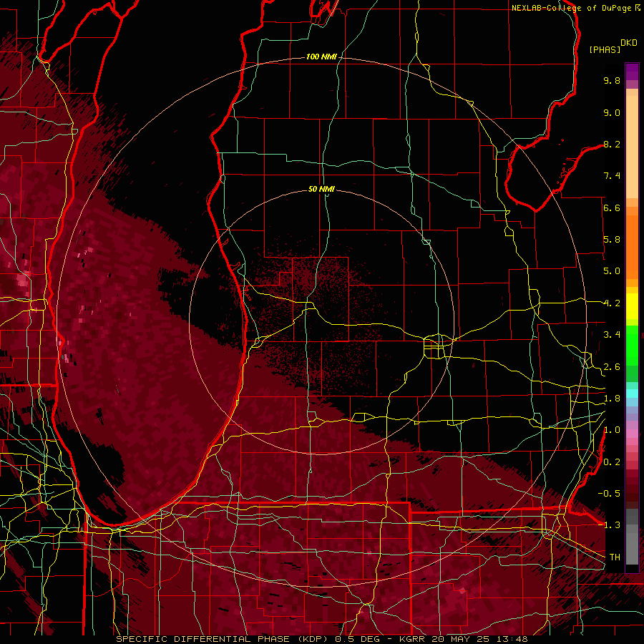Click the bright yellow color scale segment
This screenshot has height=644, width=644.
pos(632,306)
